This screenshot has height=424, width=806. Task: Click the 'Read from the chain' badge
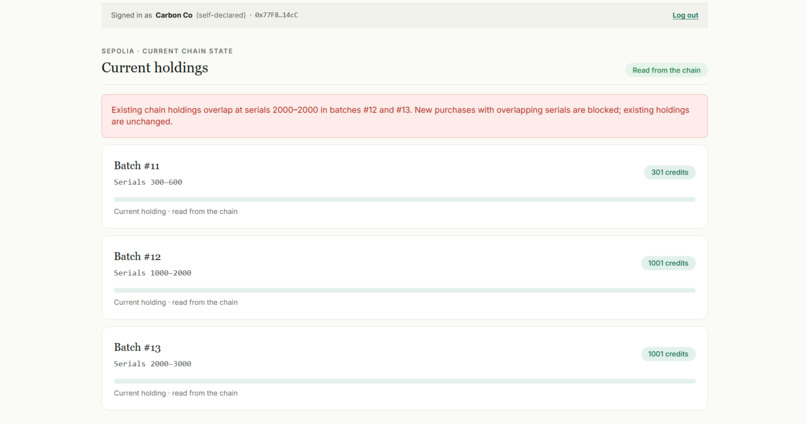pos(666,70)
